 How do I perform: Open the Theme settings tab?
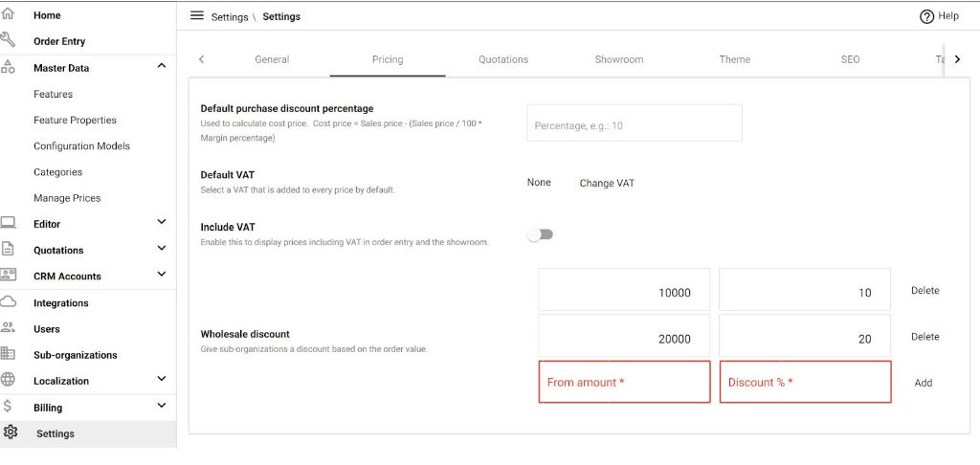pyautogui.click(x=734, y=60)
